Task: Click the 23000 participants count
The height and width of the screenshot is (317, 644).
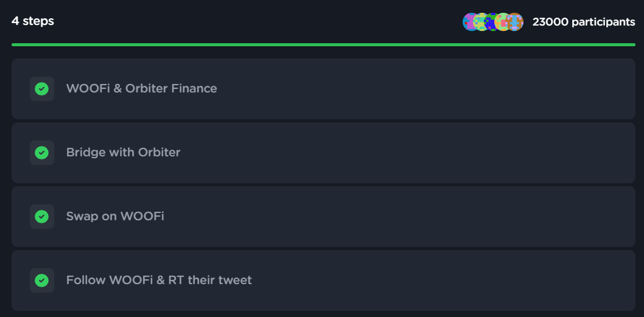Action: click(583, 22)
